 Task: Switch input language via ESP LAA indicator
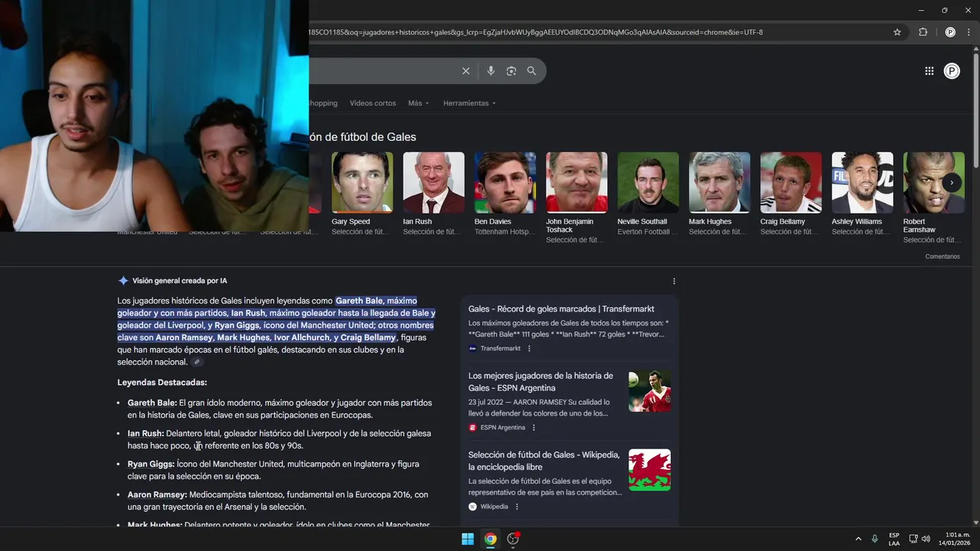pyautogui.click(x=894, y=539)
